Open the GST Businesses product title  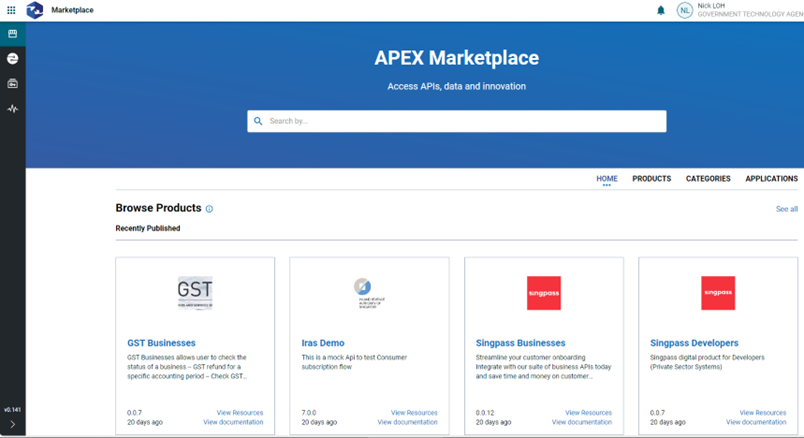coord(162,343)
